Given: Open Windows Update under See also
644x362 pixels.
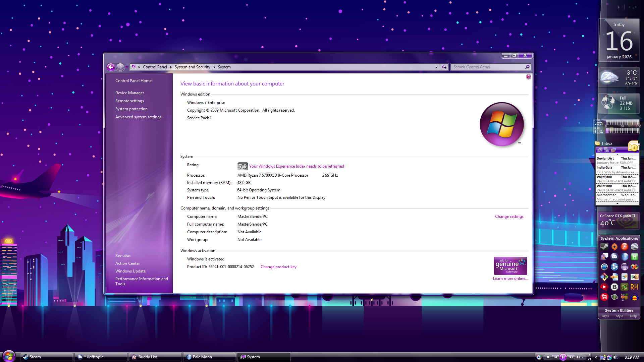Looking at the screenshot, I should point(130,271).
